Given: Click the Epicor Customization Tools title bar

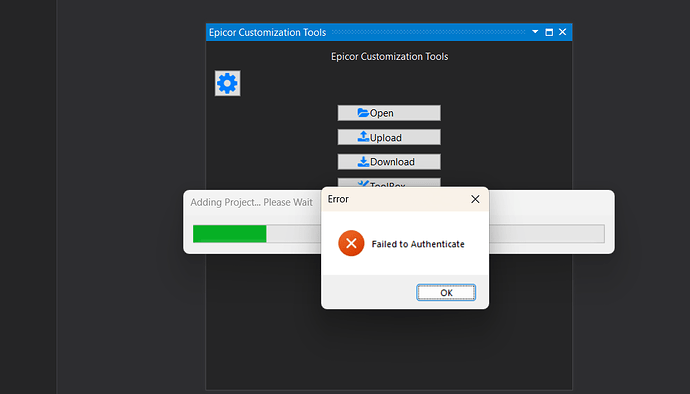Looking at the screenshot, I should (x=389, y=32).
